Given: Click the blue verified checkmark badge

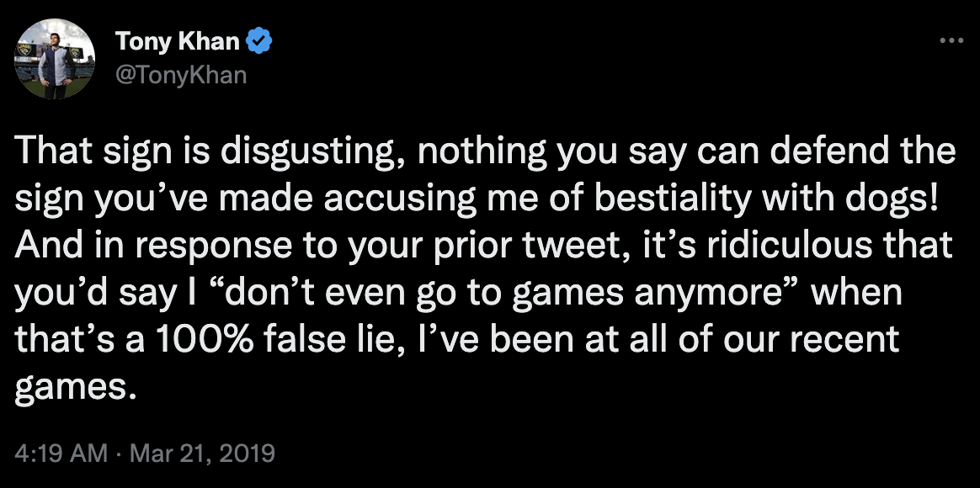Looking at the screenshot, I should [x=258, y=42].
